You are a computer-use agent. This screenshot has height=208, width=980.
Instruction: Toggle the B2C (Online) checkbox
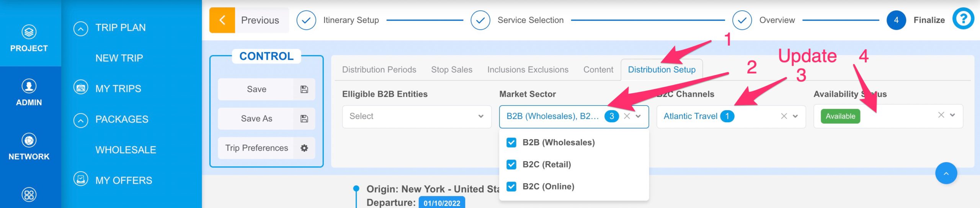pos(511,187)
